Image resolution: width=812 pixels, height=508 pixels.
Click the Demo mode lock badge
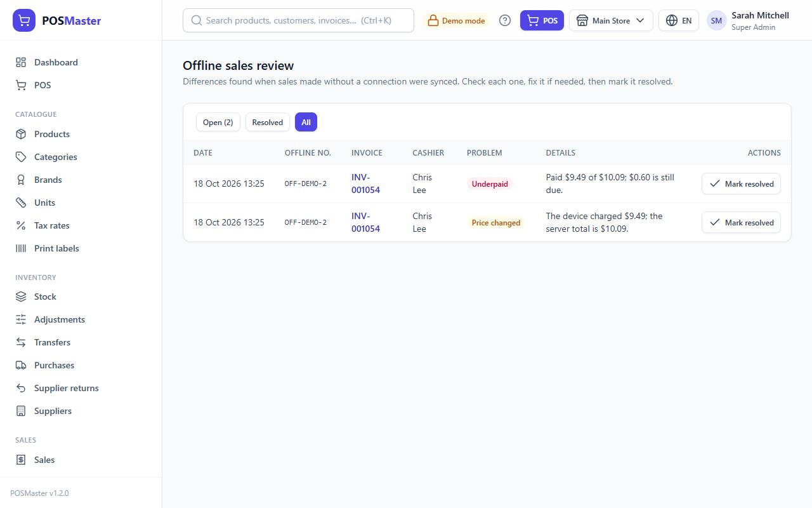coord(456,20)
